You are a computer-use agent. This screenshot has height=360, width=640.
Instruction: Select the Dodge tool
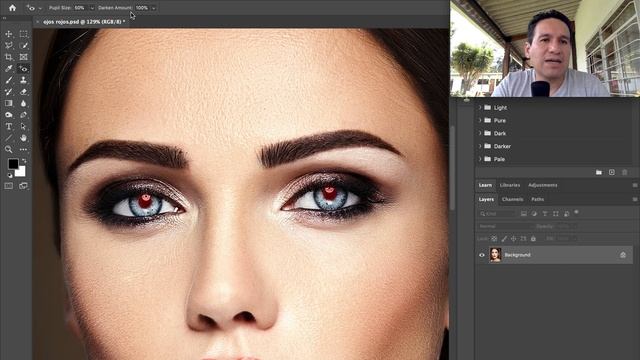9,115
